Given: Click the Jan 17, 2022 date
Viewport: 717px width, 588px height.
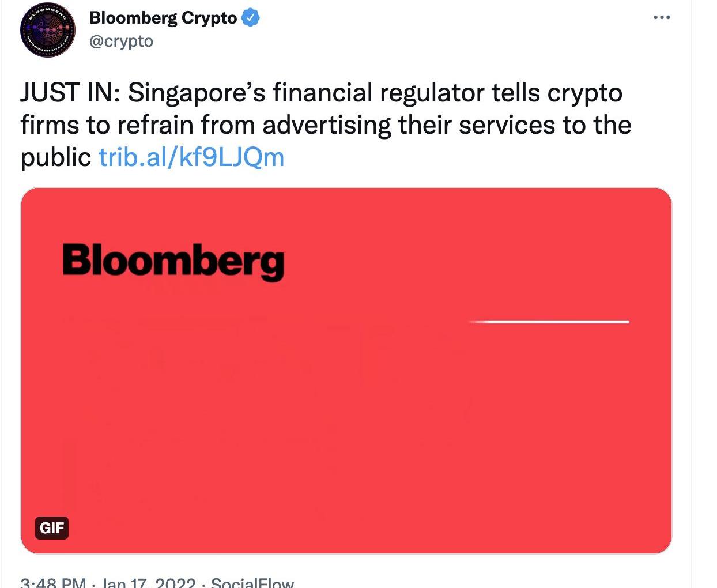Looking at the screenshot, I should tap(149, 582).
